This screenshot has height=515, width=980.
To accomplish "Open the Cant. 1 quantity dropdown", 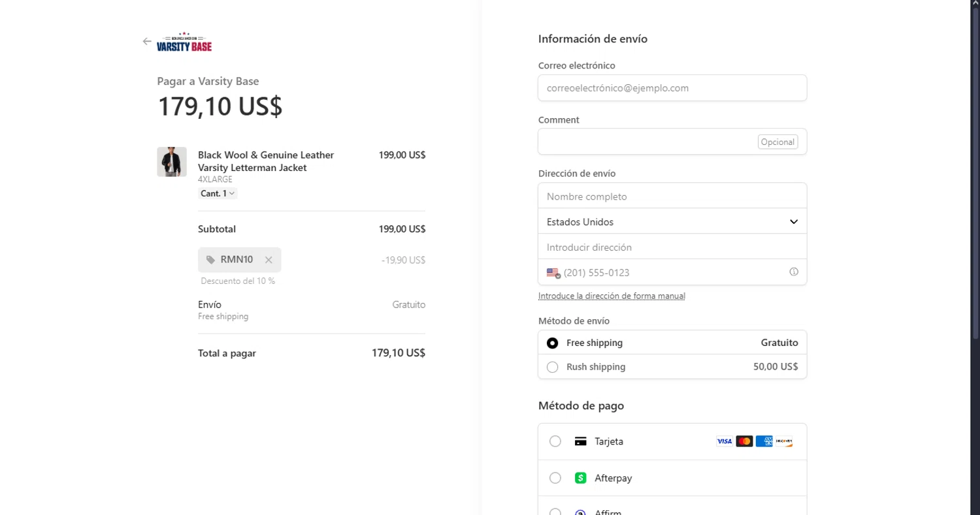I will point(218,193).
